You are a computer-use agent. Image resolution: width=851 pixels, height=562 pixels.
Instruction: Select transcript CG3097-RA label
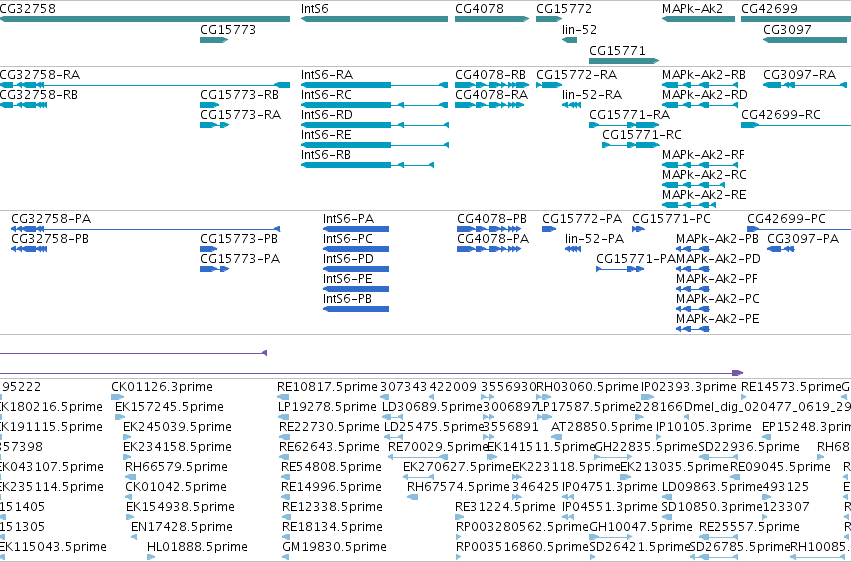tap(799, 74)
